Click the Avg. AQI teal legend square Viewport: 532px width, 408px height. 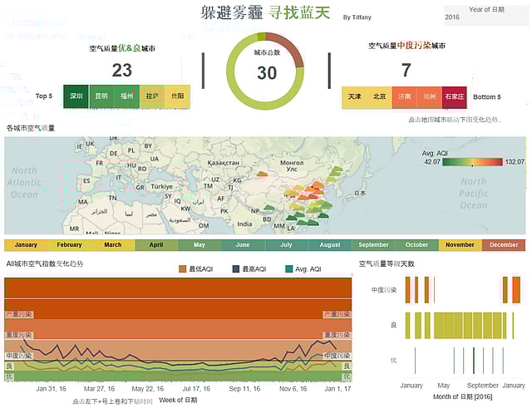(289, 269)
